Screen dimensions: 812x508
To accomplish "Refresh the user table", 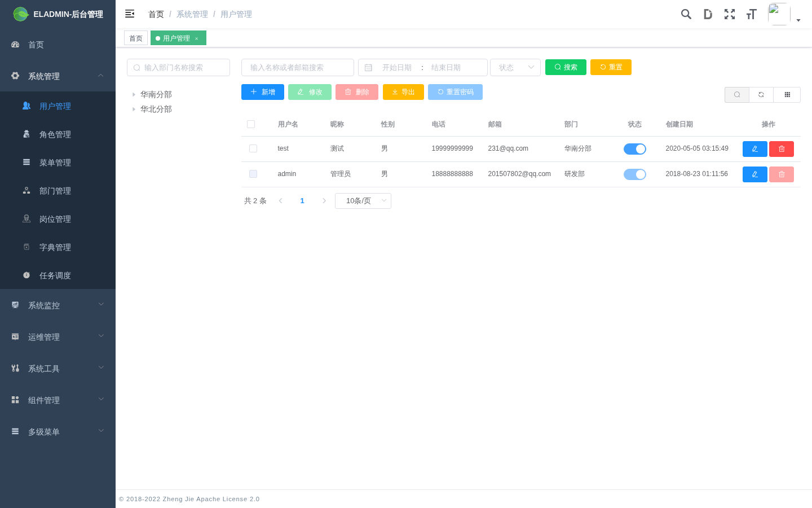I will [x=761, y=95].
